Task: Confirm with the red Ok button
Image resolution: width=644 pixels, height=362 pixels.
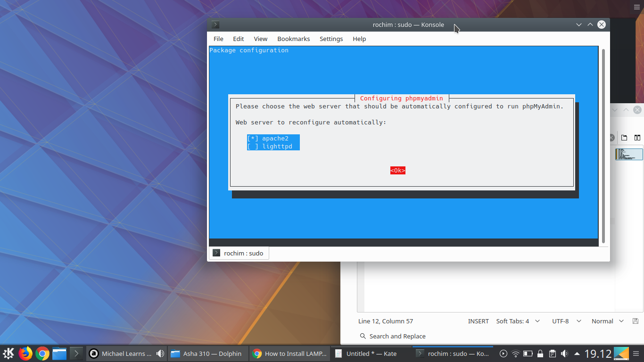Action: pos(398,170)
